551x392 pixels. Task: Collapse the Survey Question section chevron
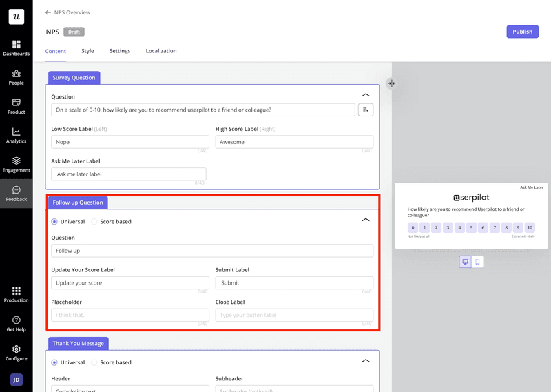point(366,95)
